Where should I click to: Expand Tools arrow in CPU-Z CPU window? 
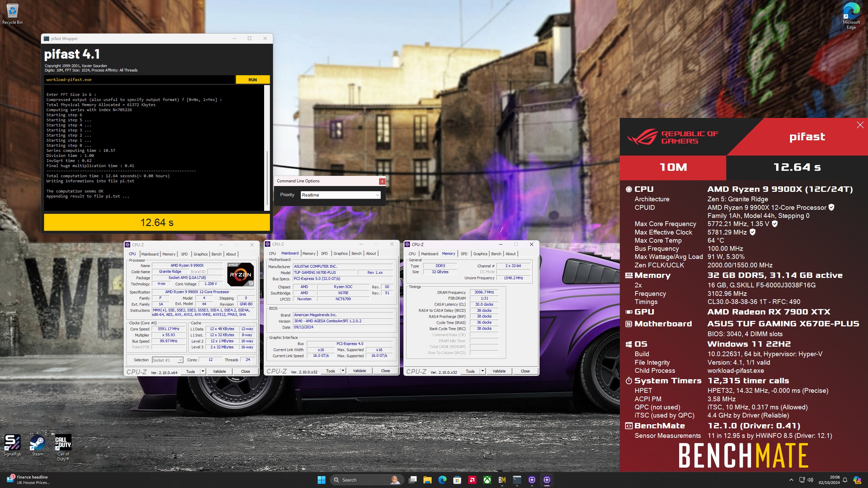(x=203, y=371)
